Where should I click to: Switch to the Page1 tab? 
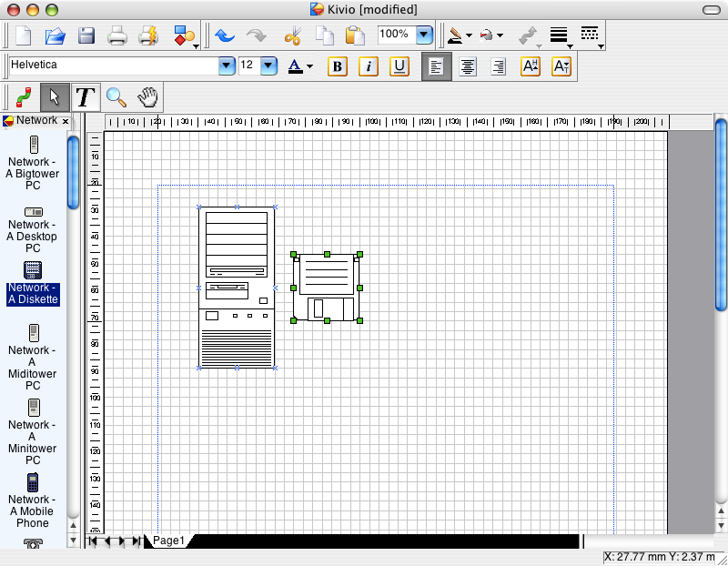tap(168, 541)
